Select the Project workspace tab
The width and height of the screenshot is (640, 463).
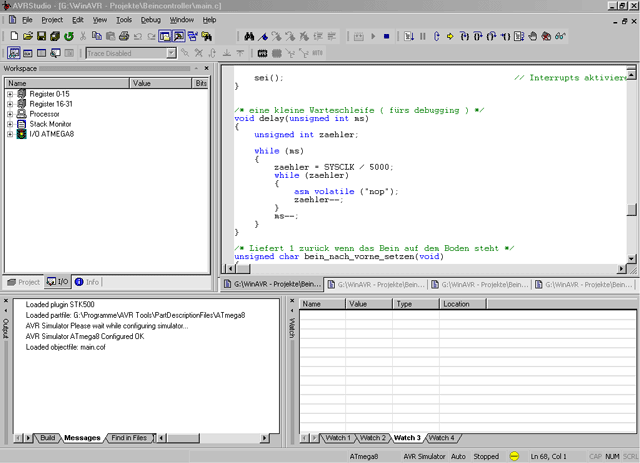[x=24, y=282]
